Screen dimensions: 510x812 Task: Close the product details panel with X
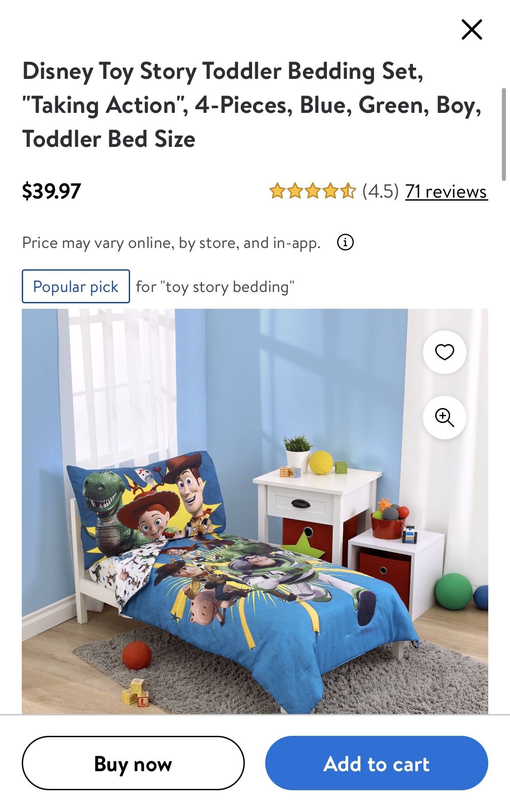(471, 29)
